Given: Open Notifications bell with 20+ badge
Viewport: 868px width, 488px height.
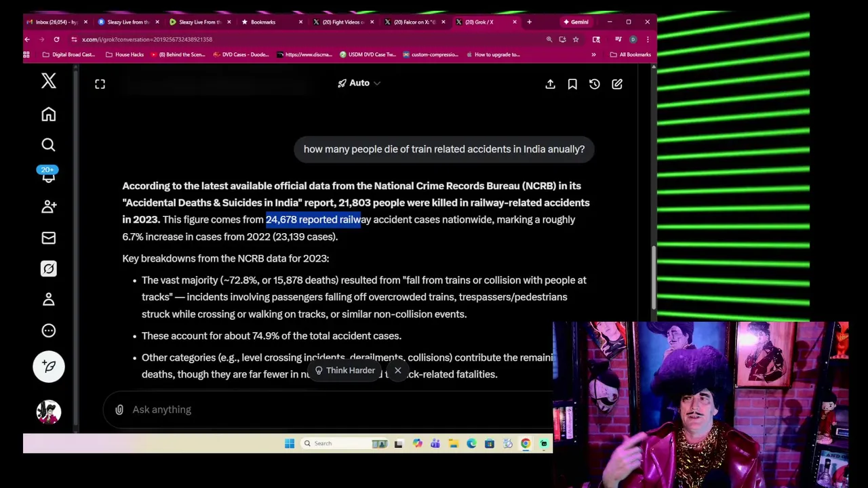Looking at the screenshot, I should (48, 175).
